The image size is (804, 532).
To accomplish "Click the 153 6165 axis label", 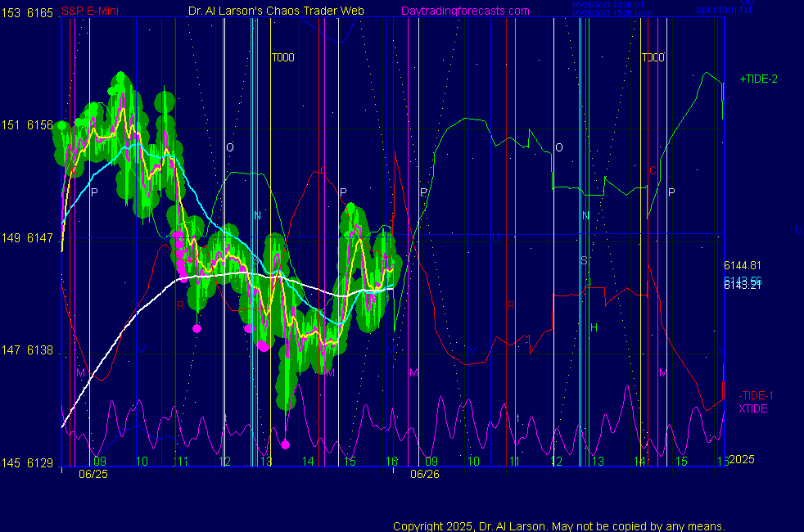I will [x=27, y=13].
